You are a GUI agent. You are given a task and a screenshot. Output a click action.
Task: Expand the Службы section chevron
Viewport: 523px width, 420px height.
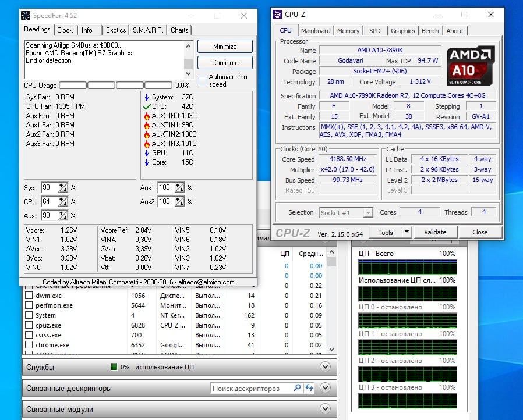pos(325,366)
